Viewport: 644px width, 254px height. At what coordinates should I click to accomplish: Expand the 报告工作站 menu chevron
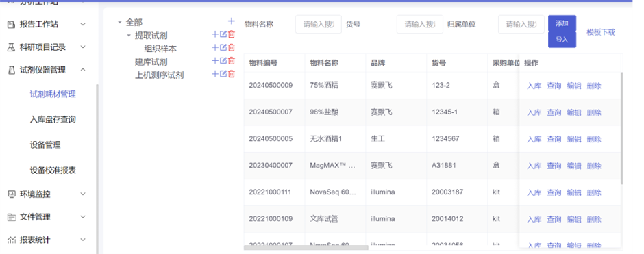pyautogui.click(x=83, y=25)
